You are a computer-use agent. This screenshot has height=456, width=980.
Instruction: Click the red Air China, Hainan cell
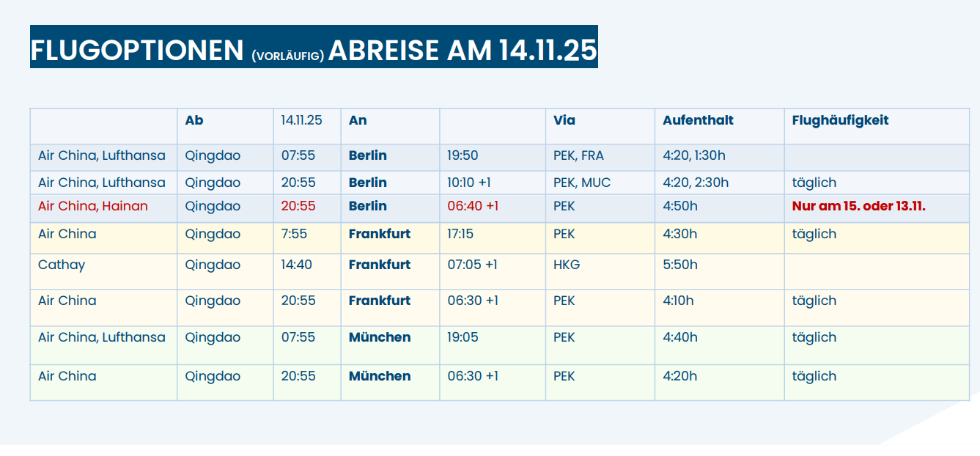[x=93, y=206]
